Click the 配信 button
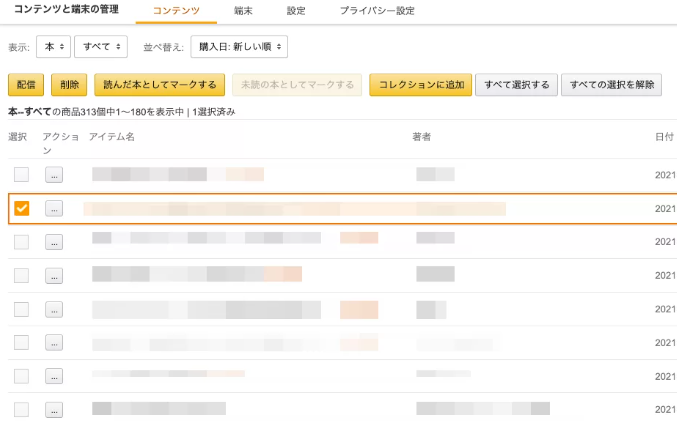Image resolution: width=677 pixels, height=421 pixels. [x=26, y=85]
